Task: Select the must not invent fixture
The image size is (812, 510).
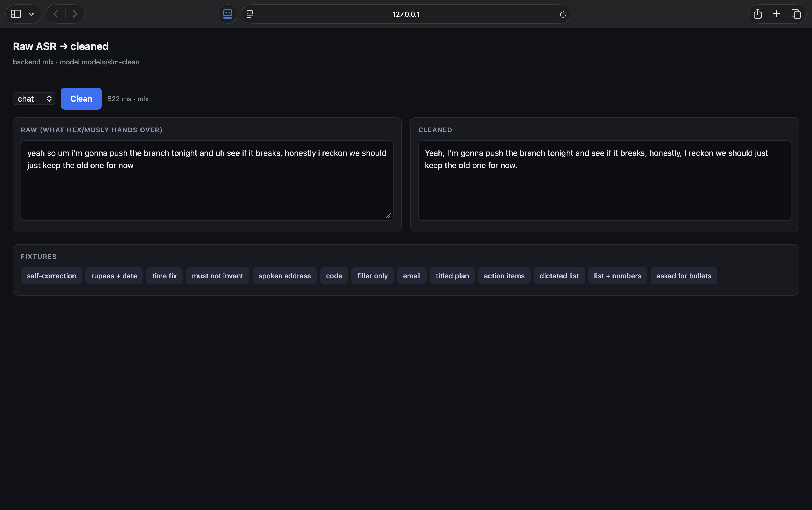Action: click(218, 276)
